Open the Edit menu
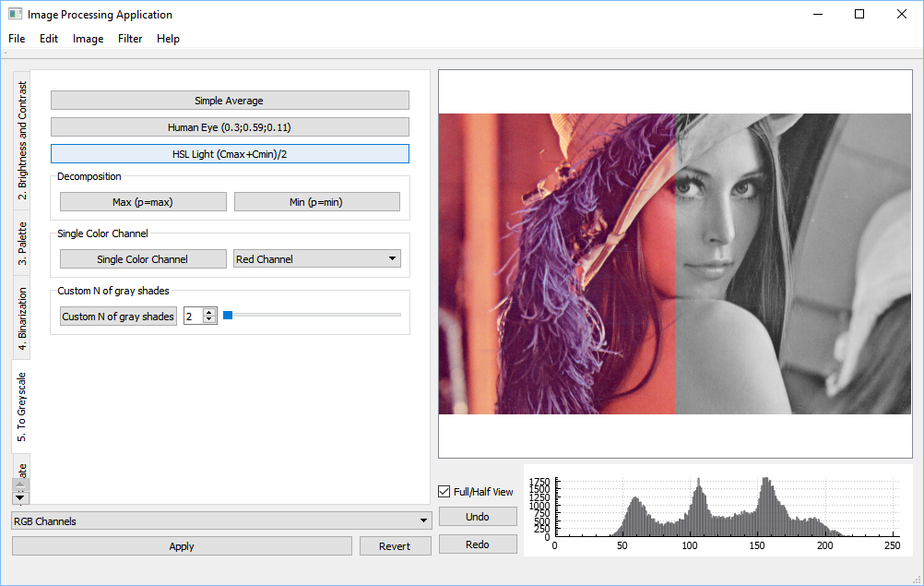This screenshot has width=924, height=586. pos(48,39)
